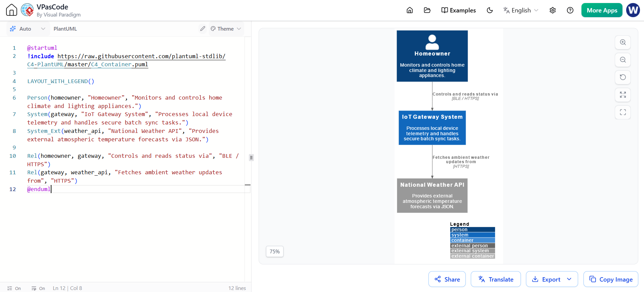Screen dimensions: 644x292
Task: Toggle dark mode with the moon icon
Action: tap(490, 10)
